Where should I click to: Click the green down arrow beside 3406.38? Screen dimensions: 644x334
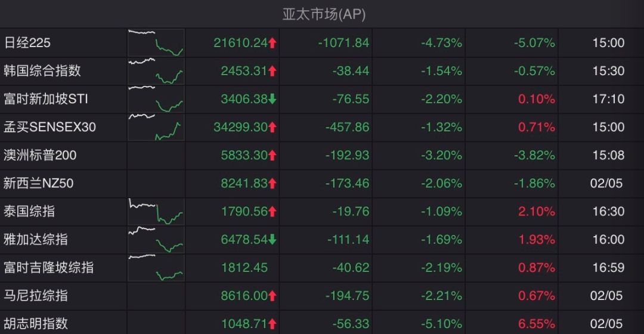coord(273,99)
